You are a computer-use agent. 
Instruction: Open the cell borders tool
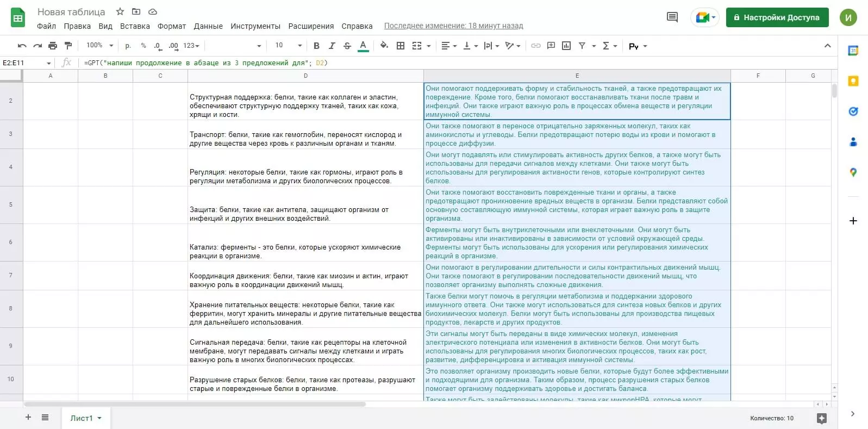[401, 46]
